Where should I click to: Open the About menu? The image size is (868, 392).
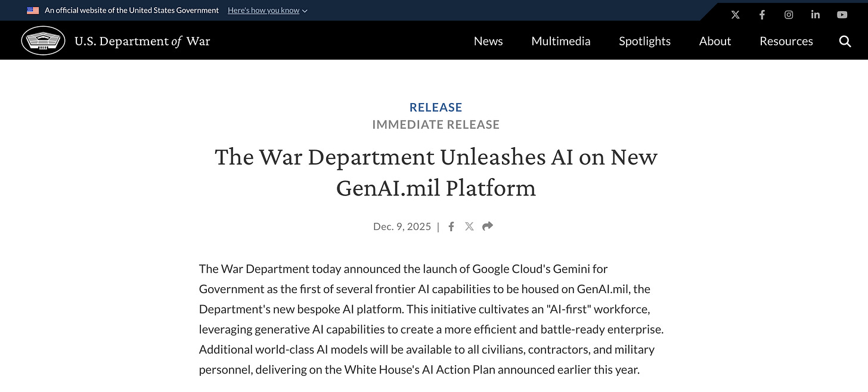(715, 41)
